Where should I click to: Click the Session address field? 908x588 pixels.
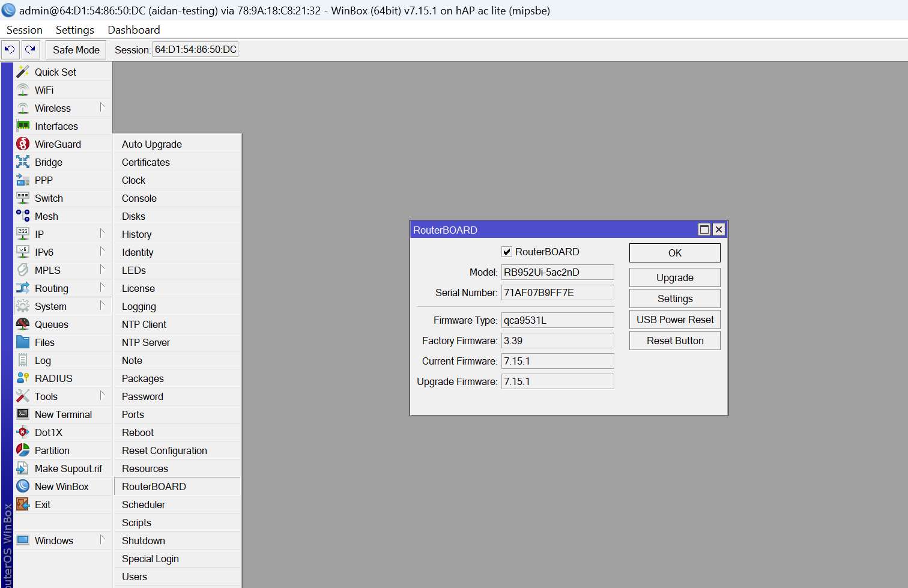tap(196, 49)
